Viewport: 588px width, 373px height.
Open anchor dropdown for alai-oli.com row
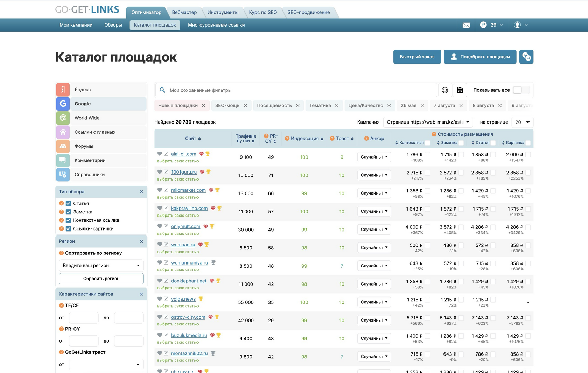pos(374,157)
